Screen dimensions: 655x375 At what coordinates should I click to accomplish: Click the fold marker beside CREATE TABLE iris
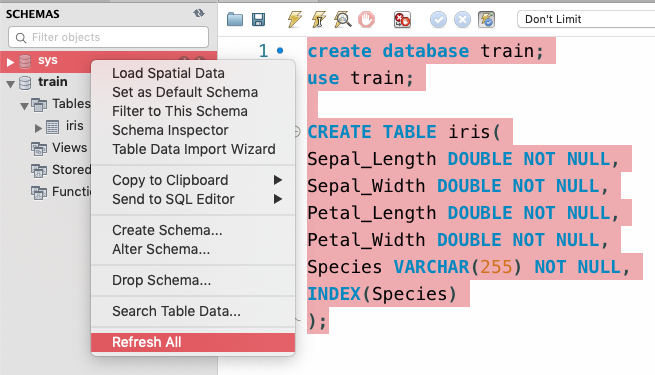pos(297,132)
